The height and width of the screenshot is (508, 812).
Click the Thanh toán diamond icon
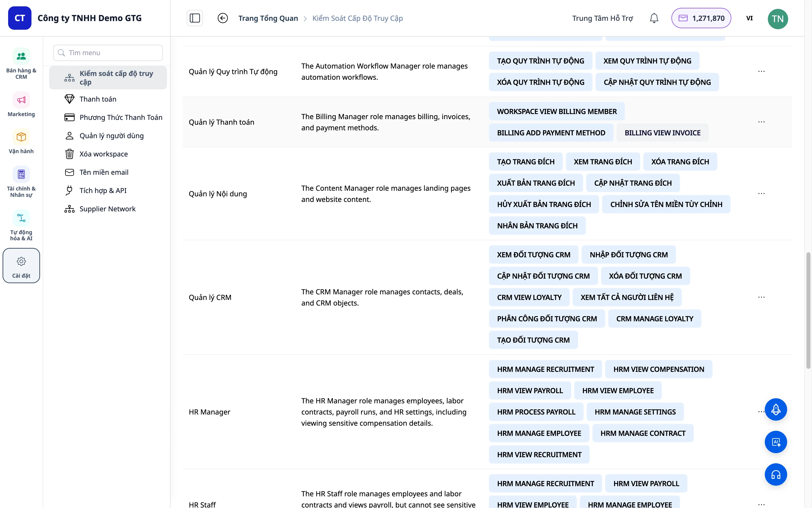70,99
